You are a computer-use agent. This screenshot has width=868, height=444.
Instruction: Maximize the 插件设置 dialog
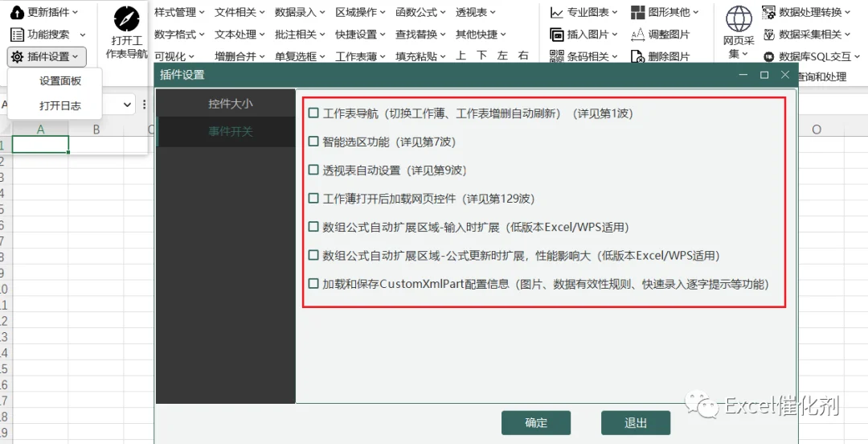pyautogui.click(x=764, y=75)
